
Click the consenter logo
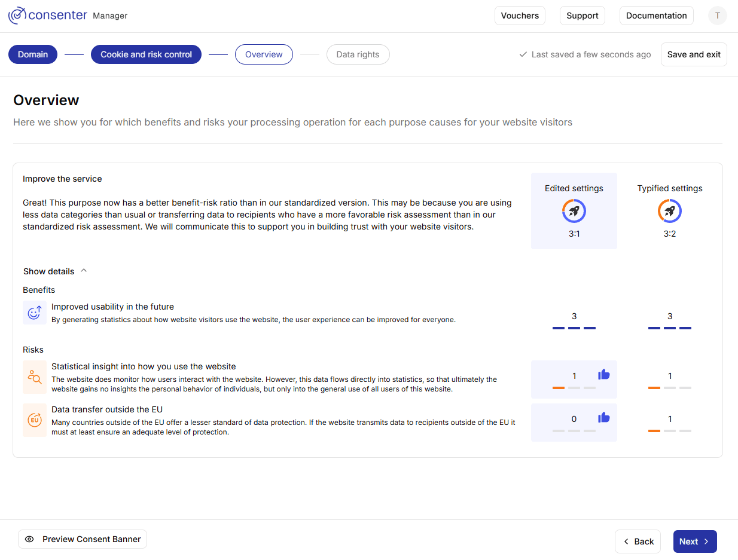(x=48, y=15)
